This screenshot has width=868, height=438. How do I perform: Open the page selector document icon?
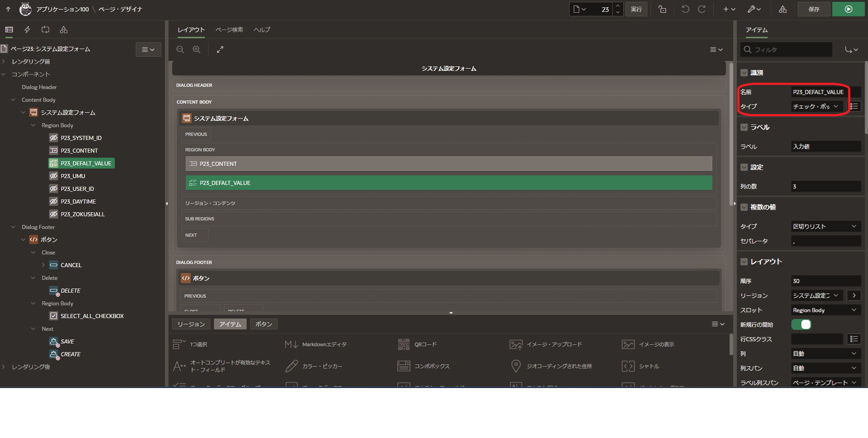[580, 9]
